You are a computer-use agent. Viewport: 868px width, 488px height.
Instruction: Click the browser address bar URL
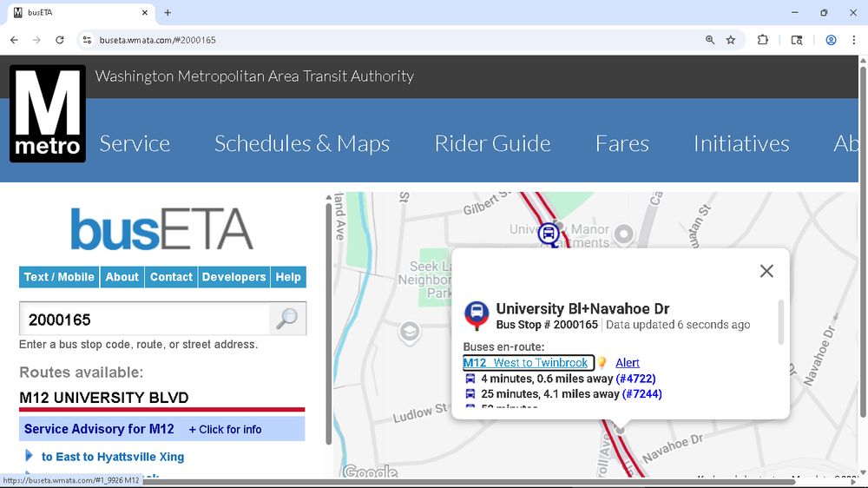click(158, 40)
